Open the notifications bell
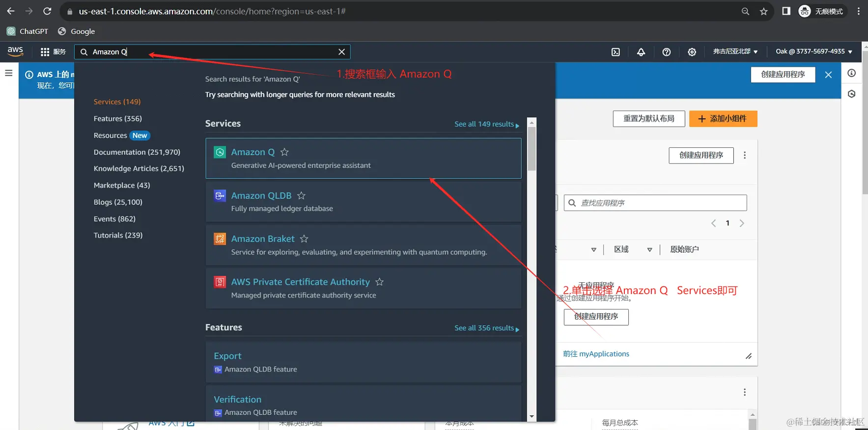Image resolution: width=868 pixels, height=430 pixels. (x=641, y=52)
